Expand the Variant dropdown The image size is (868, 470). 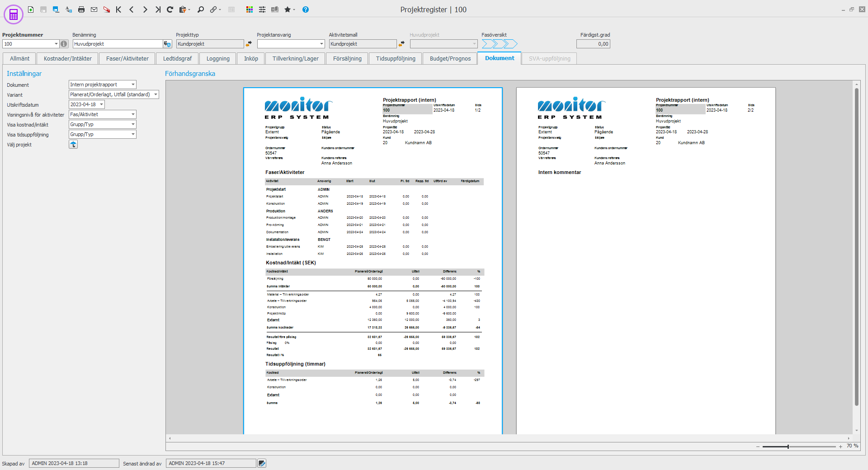pos(156,94)
